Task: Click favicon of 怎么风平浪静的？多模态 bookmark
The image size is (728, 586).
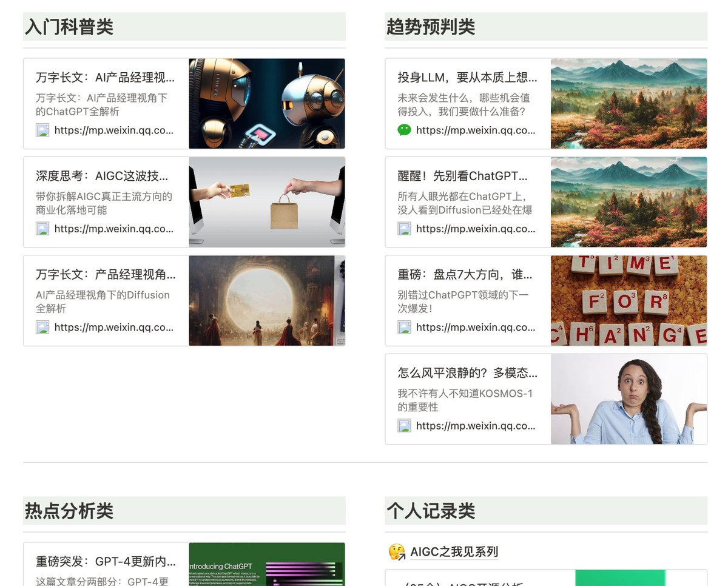Action: tap(404, 426)
